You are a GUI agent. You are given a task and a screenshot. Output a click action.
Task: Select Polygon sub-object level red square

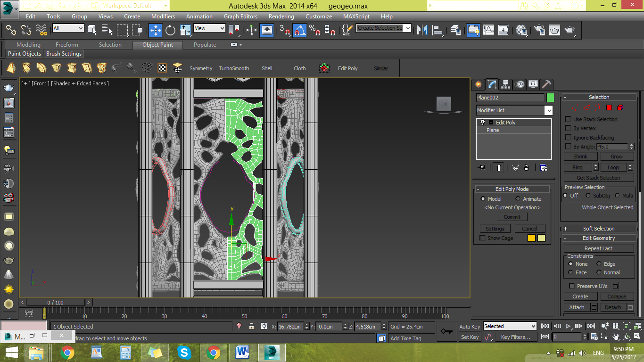coord(609,107)
